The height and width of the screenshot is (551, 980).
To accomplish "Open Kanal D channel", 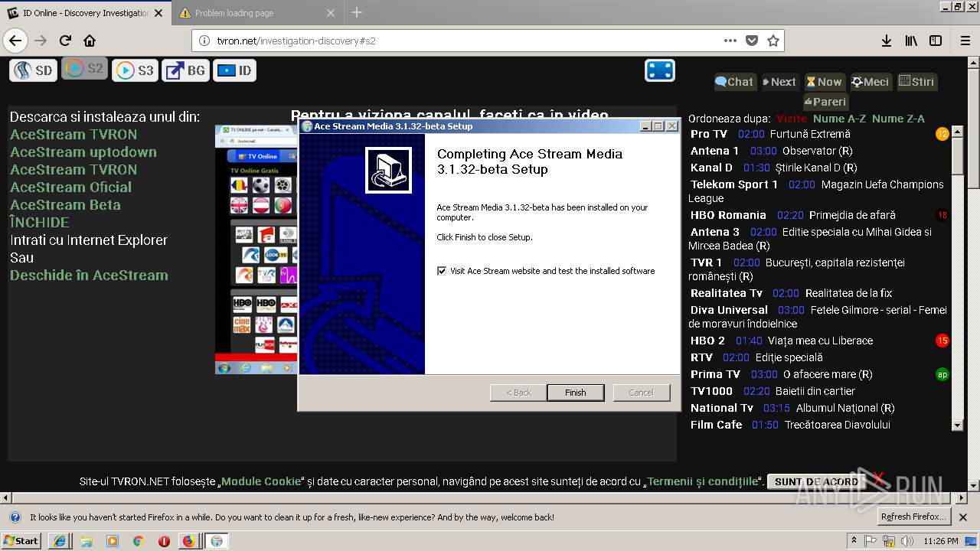I will point(711,168).
